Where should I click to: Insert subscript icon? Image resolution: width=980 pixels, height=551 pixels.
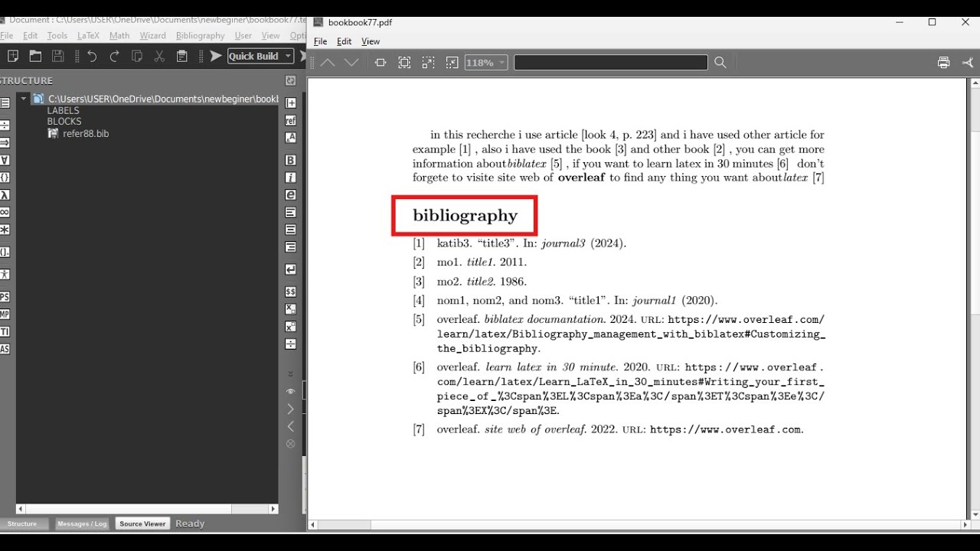(x=291, y=309)
